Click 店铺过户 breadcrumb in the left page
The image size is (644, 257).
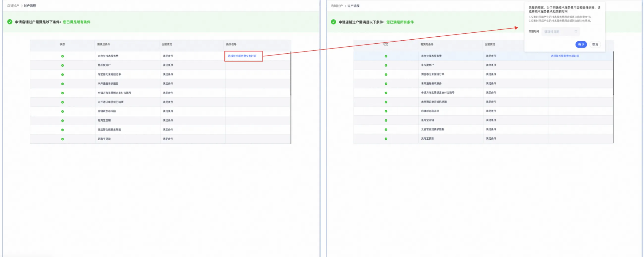tap(13, 6)
